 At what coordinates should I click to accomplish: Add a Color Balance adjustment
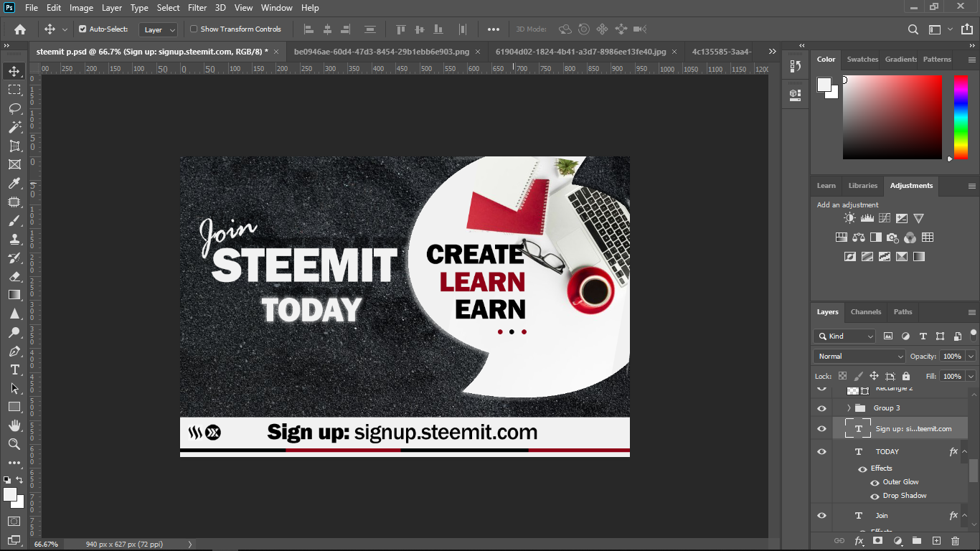coord(858,237)
